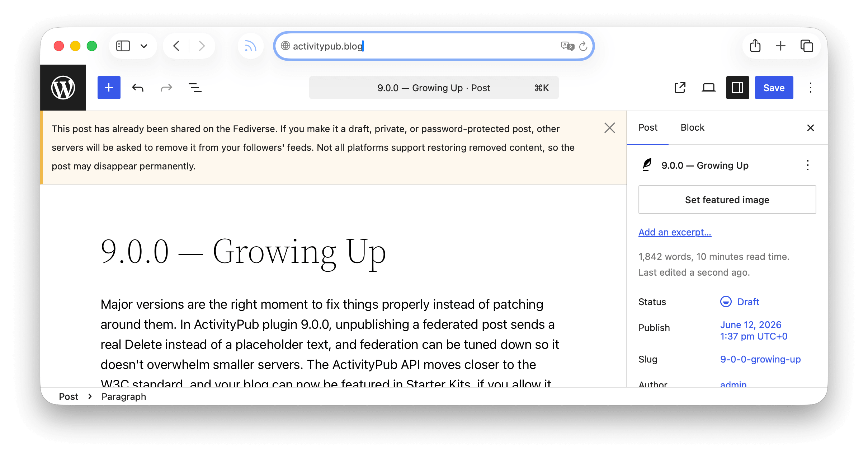The image size is (868, 458).
Task: Open a new Safari tab
Action: click(780, 46)
